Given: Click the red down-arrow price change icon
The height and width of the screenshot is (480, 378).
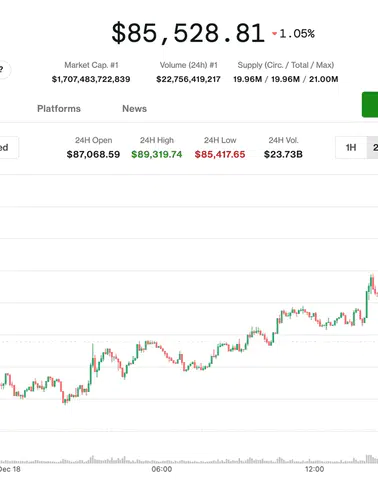Looking at the screenshot, I should [275, 33].
